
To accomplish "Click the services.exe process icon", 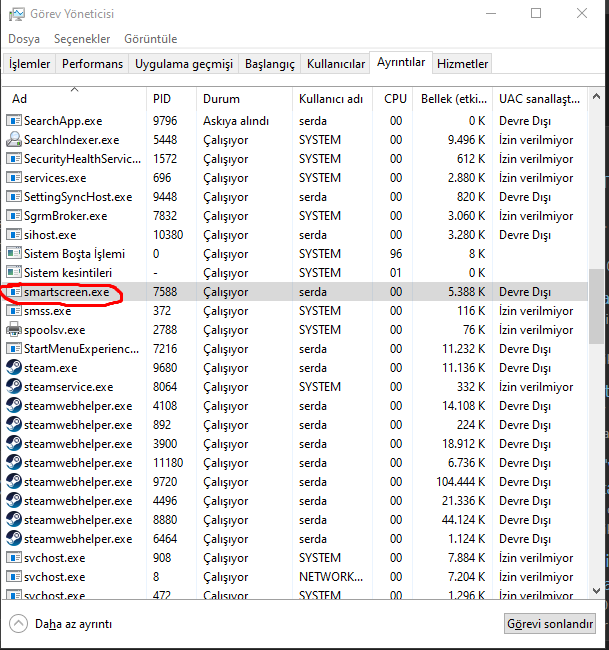I will click(x=14, y=178).
